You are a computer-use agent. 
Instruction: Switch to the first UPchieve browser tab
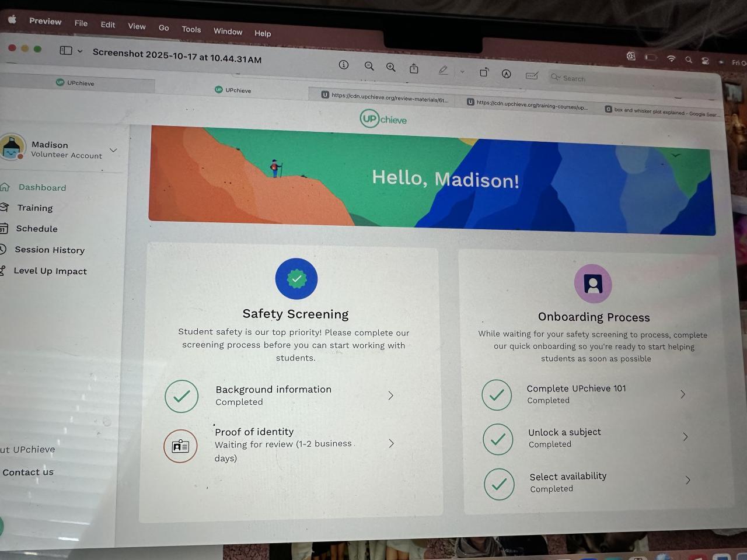pos(76,83)
